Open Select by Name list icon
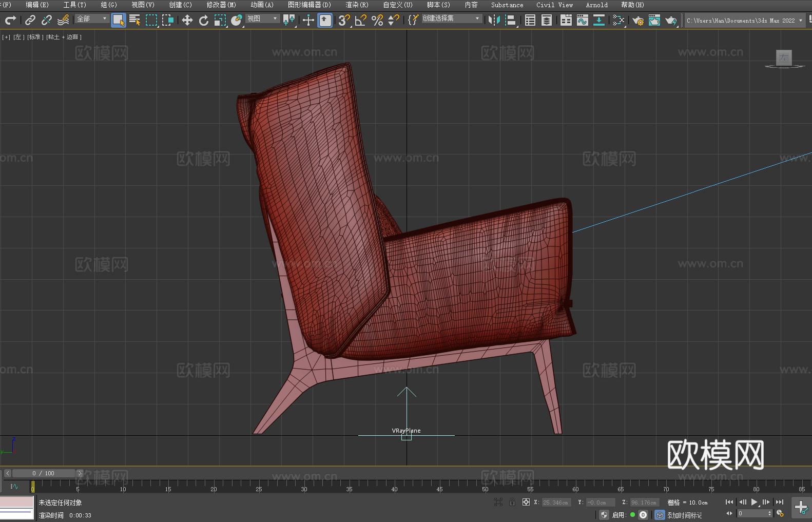The image size is (812, 522). (135, 20)
